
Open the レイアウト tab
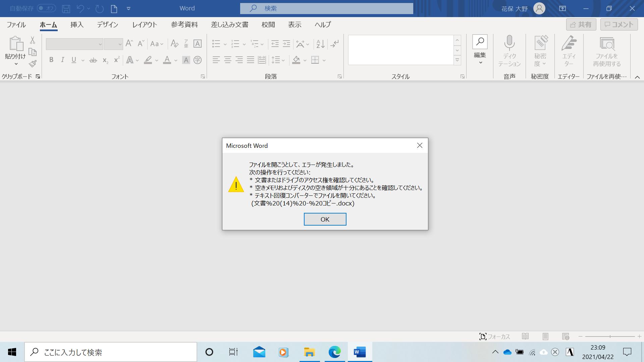pos(145,24)
